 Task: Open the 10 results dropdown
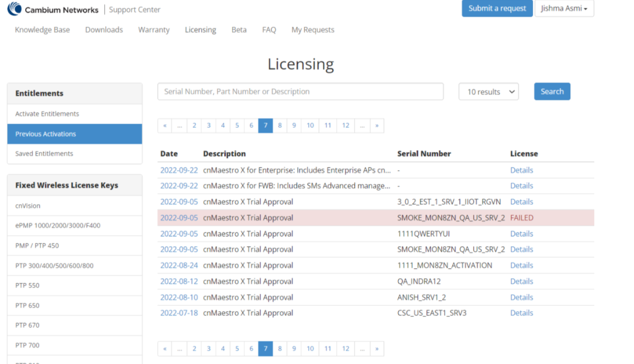[x=488, y=91]
